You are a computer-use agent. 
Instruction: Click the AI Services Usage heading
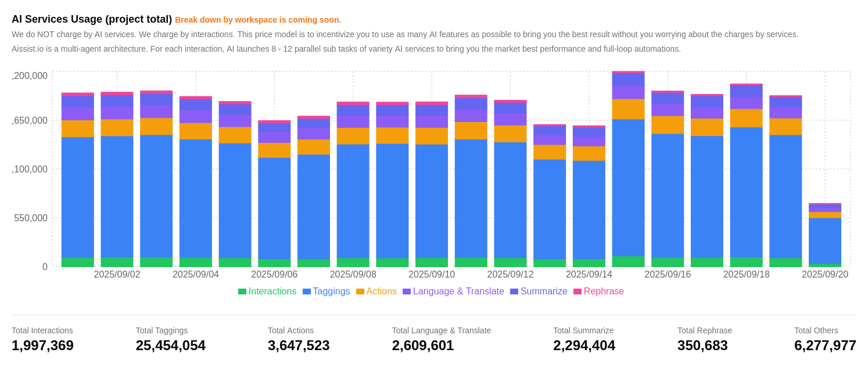point(92,19)
